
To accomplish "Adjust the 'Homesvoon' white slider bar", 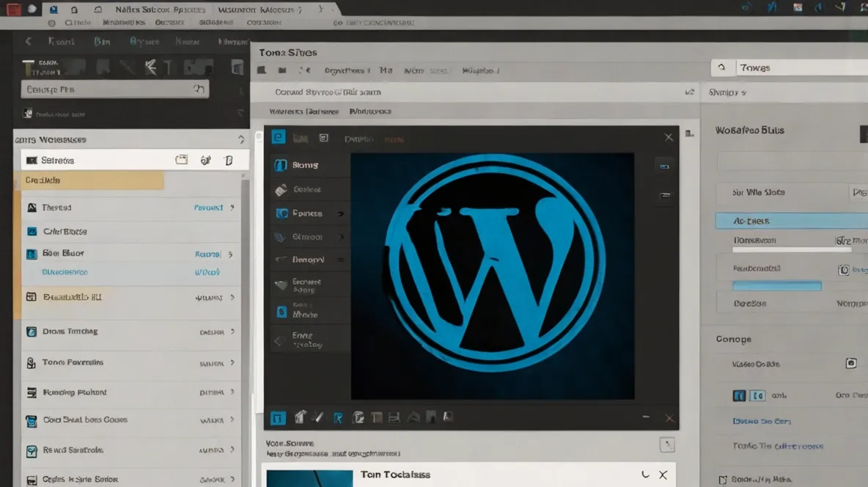I will 792,250.
